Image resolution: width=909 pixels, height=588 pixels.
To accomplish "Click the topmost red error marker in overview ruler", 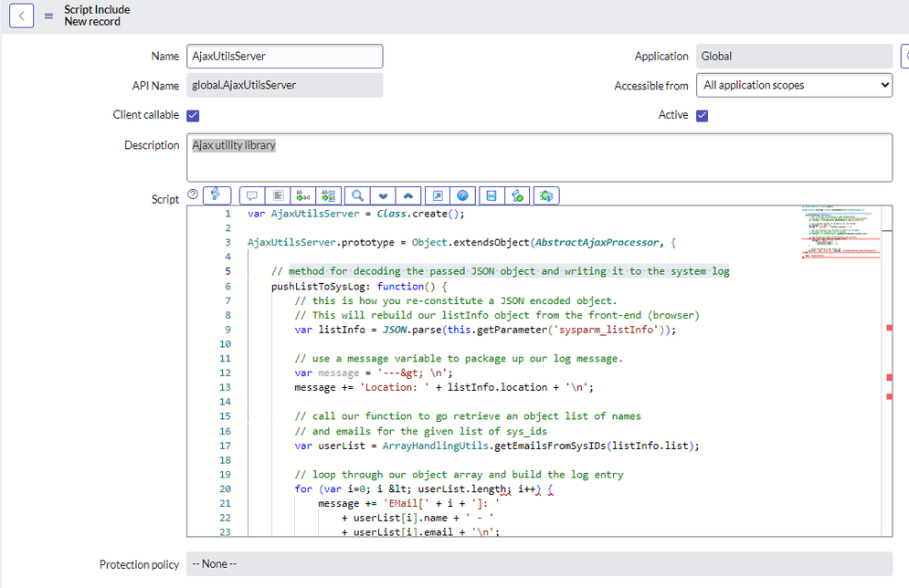I will pos(889,328).
